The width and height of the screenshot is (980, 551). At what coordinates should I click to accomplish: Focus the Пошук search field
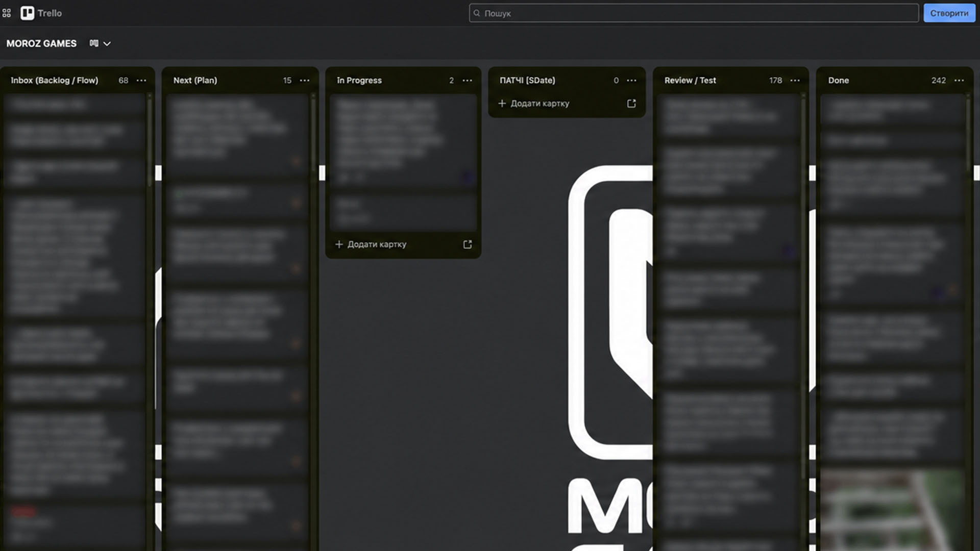tap(694, 13)
